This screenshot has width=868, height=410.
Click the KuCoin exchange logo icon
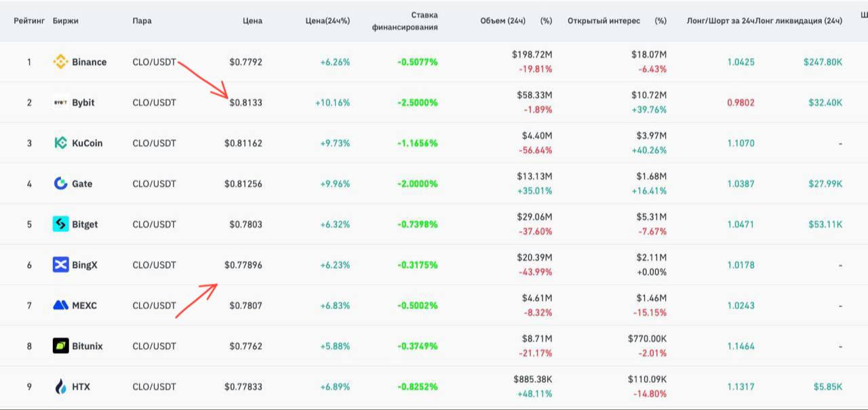point(60,143)
